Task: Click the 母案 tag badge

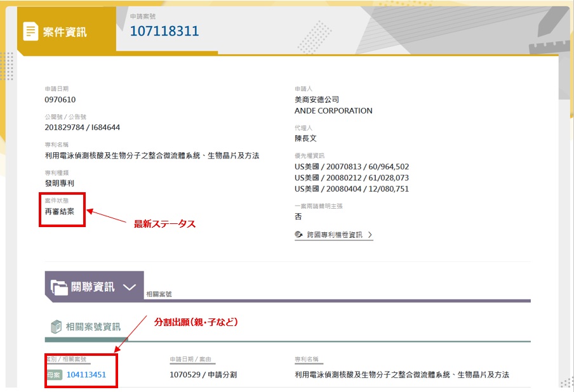Action: coord(55,375)
